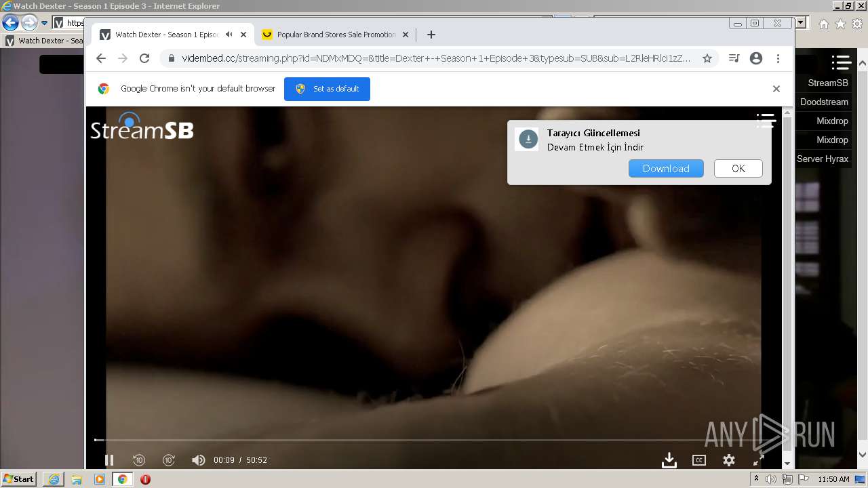Open the StreamSB player menu list icon

click(x=766, y=121)
